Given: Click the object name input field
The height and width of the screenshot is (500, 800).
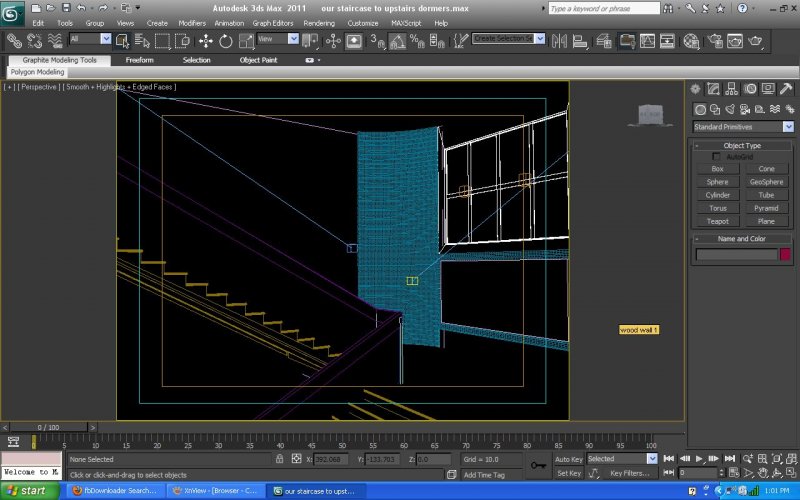Looking at the screenshot, I should point(736,255).
